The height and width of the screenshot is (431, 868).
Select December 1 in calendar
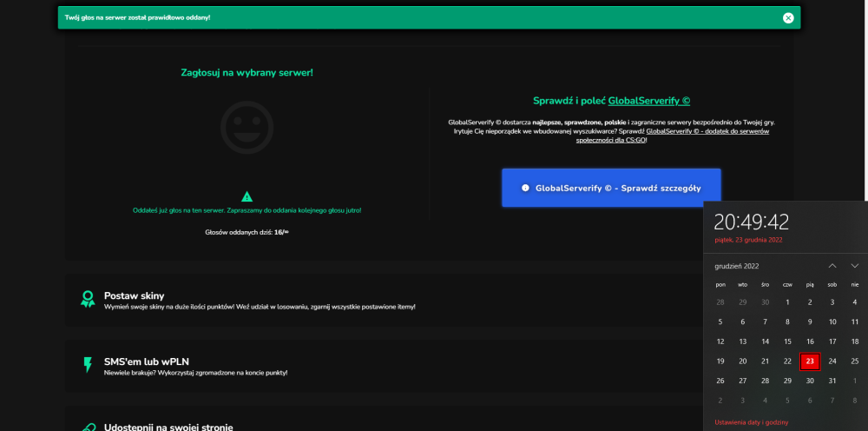pos(787,302)
